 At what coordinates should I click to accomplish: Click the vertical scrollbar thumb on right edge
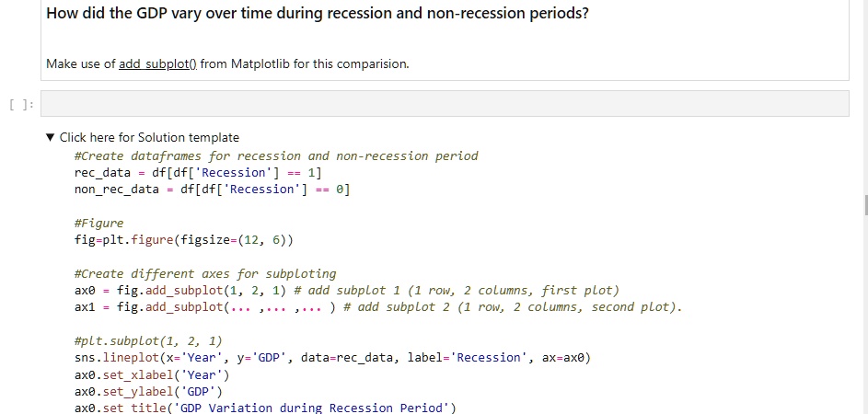866,205
